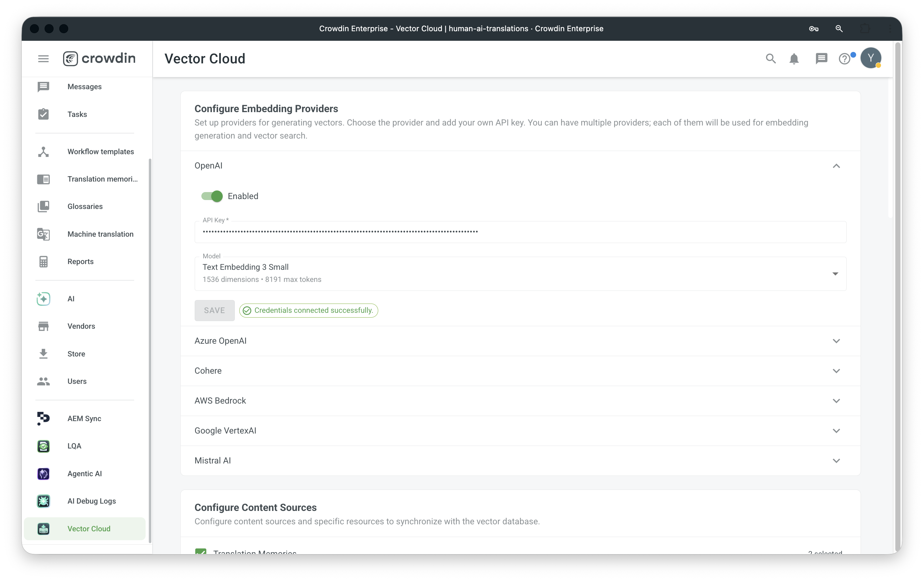This screenshot has width=924, height=581.
Task: Click the Vendors storefront icon
Action: tap(43, 326)
